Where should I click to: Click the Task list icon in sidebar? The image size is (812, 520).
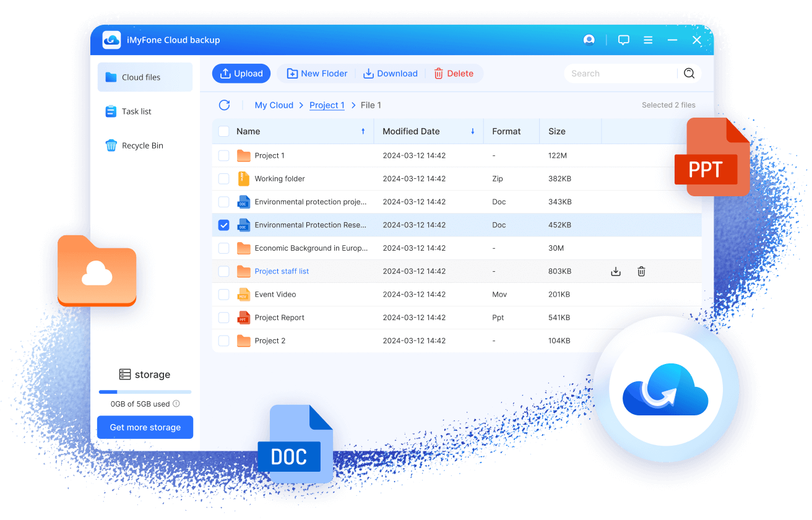pyautogui.click(x=111, y=111)
